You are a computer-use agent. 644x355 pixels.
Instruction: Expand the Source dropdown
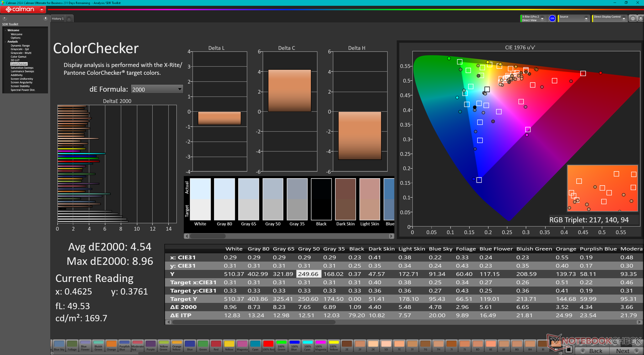coord(586,19)
